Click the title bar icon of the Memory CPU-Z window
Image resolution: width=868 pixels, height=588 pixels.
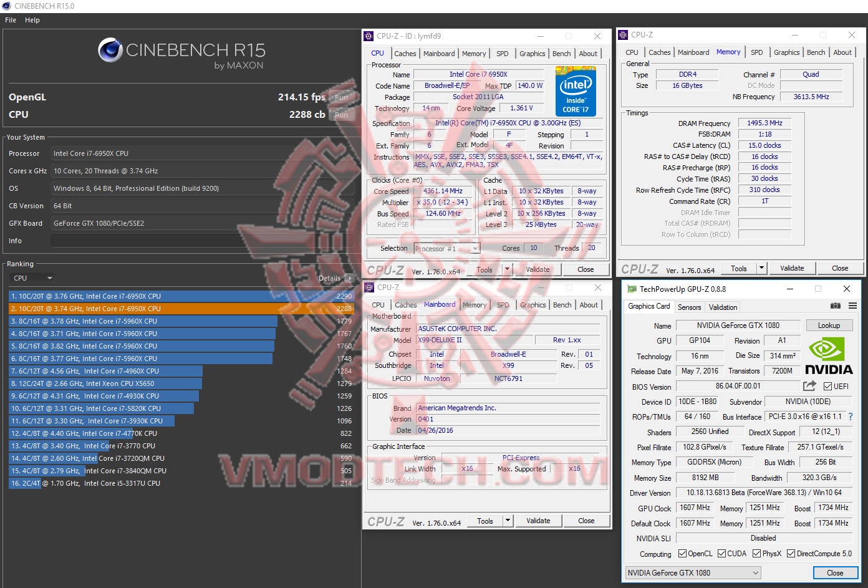tap(623, 35)
